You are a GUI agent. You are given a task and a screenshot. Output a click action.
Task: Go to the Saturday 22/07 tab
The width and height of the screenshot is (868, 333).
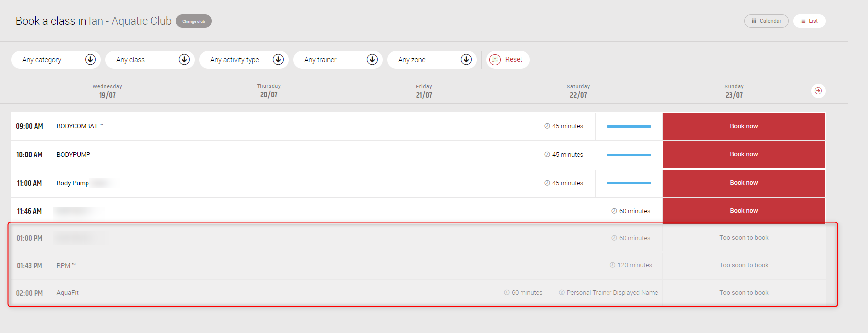[x=578, y=91]
